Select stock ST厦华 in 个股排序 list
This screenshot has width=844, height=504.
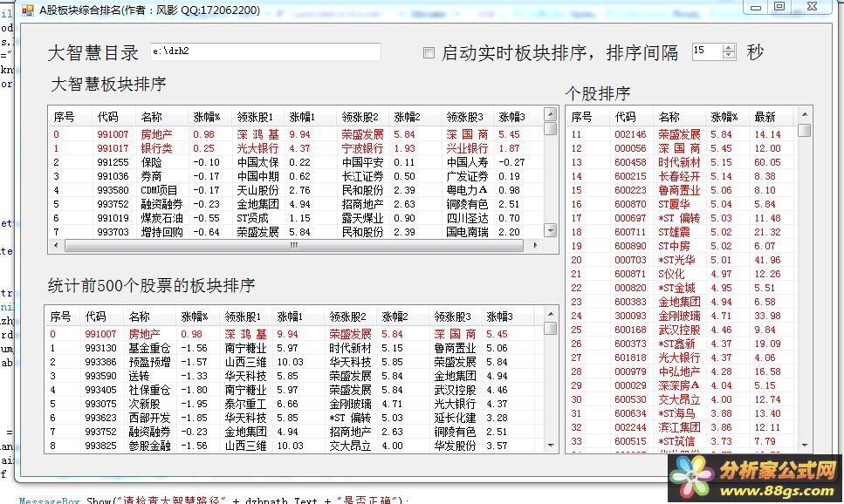click(682, 204)
